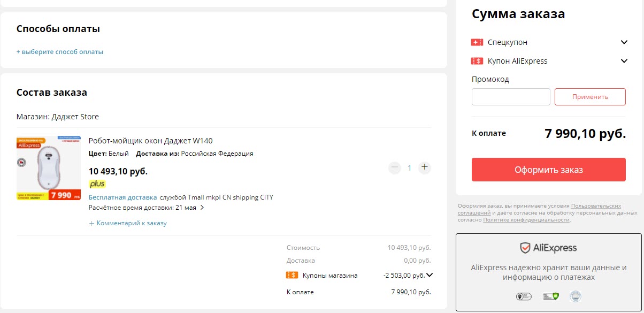Expand the Купоны магазина discount details
Viewport: 644px width, 313px height.
[429, 275]
